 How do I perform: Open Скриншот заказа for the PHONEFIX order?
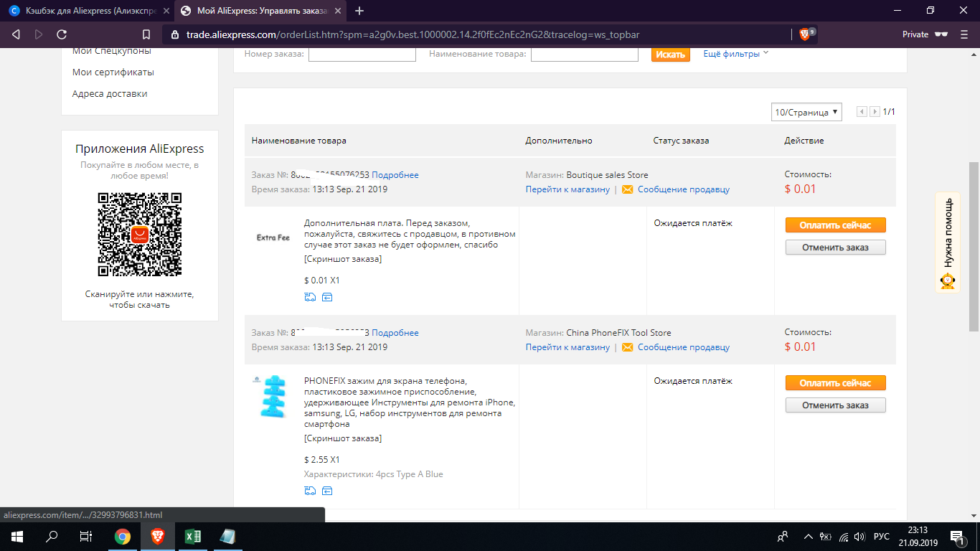click(343, 438)
